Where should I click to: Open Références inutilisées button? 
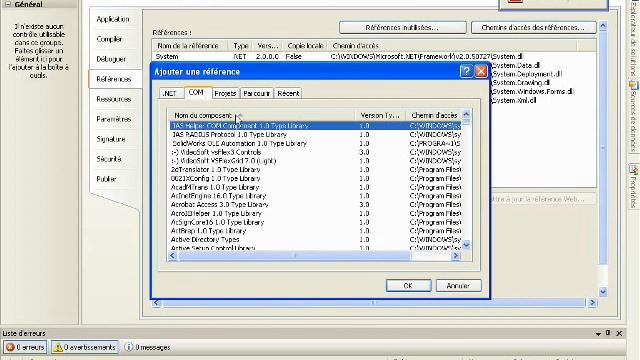(402, 28)
